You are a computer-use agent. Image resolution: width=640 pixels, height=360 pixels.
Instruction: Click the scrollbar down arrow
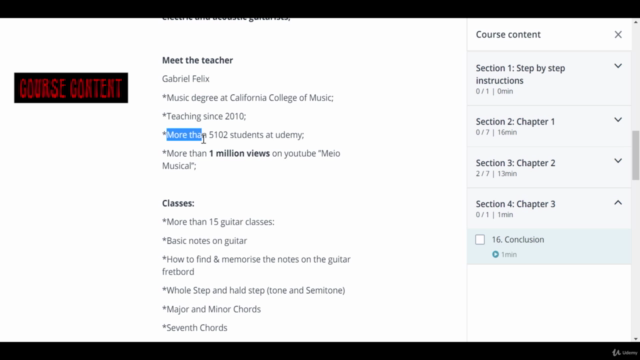tap(636, 339)
